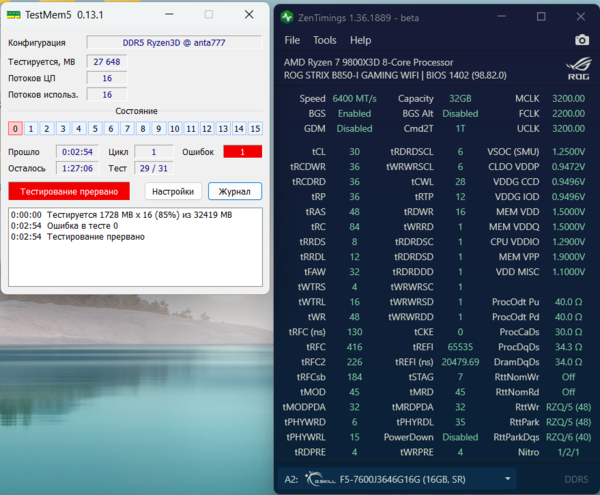This screenshot has width=600, height=495.
Task: Click the tCL value 30
Action: pyautogui.click(x=354, y=152)
